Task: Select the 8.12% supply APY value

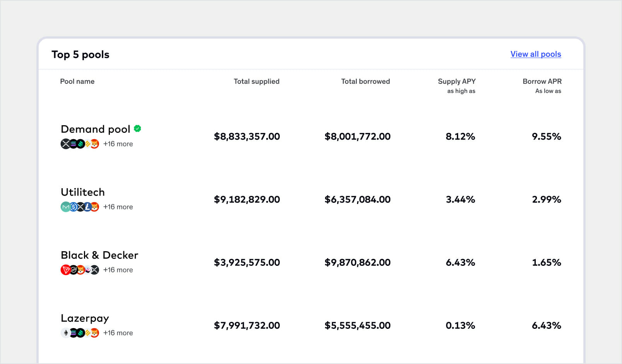Action: click(x=460, y=136)
